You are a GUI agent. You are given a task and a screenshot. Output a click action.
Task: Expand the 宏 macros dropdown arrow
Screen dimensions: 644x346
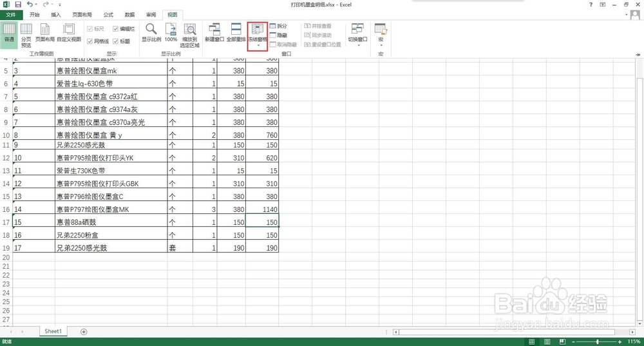[x=381, y=45]
